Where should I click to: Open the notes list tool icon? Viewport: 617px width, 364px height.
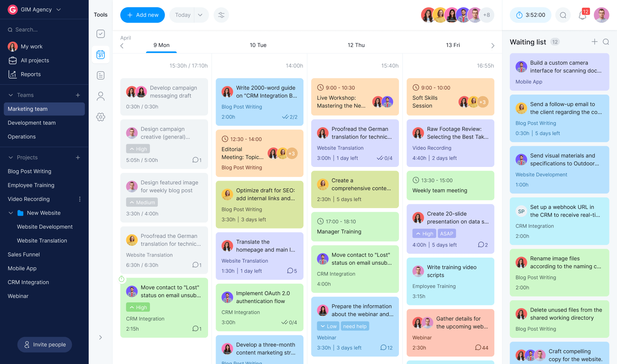click(100, 75)
